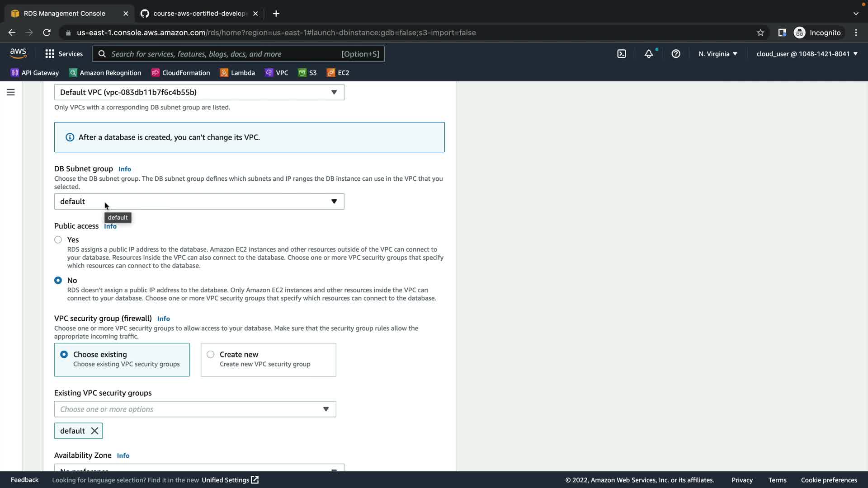Image resolution: width=868 pixels, height=488 pixels.
Task: Select No for Public access
Action: coord(58,281)
